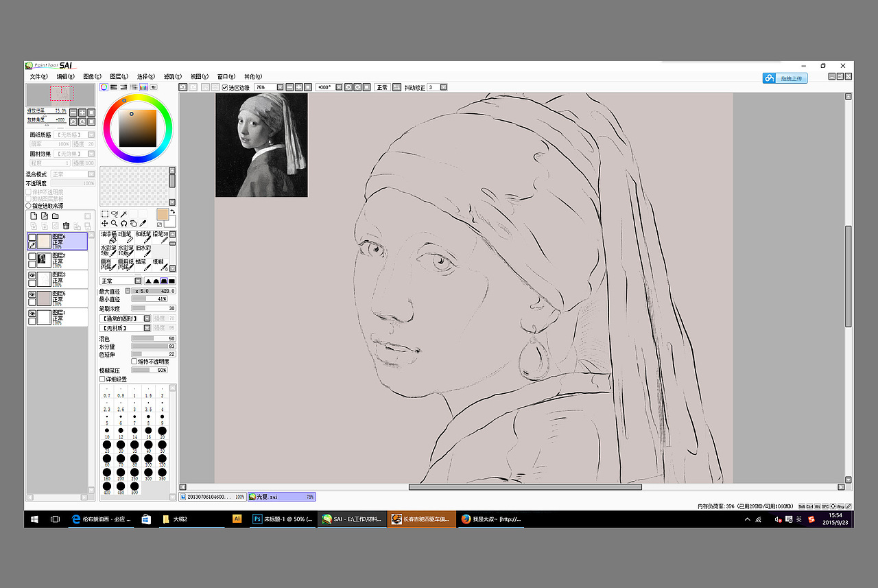The image size is (878, 588).
Task: Open the 编辑 menu
Action: [x=65, y=76]
